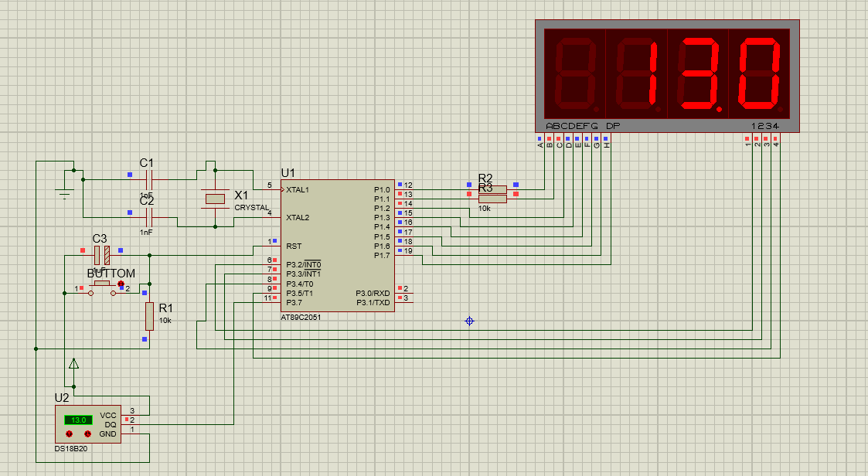868x476 pixels.
Task: Click the AT89C2051 part name text
Action: [301, 317]
